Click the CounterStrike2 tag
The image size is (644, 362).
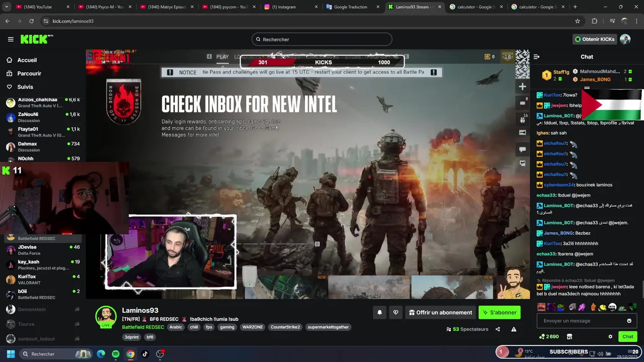click(x=285, y=327)
